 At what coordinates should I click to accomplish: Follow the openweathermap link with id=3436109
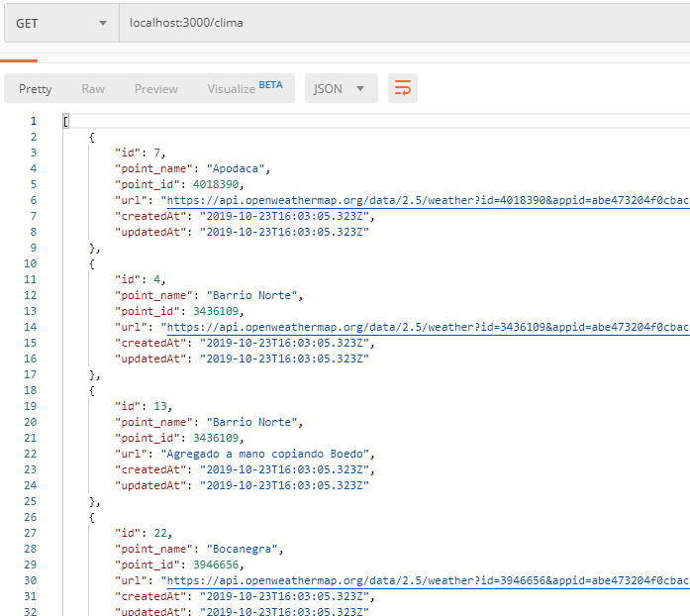pyautogui.click(x=426, y=327)
